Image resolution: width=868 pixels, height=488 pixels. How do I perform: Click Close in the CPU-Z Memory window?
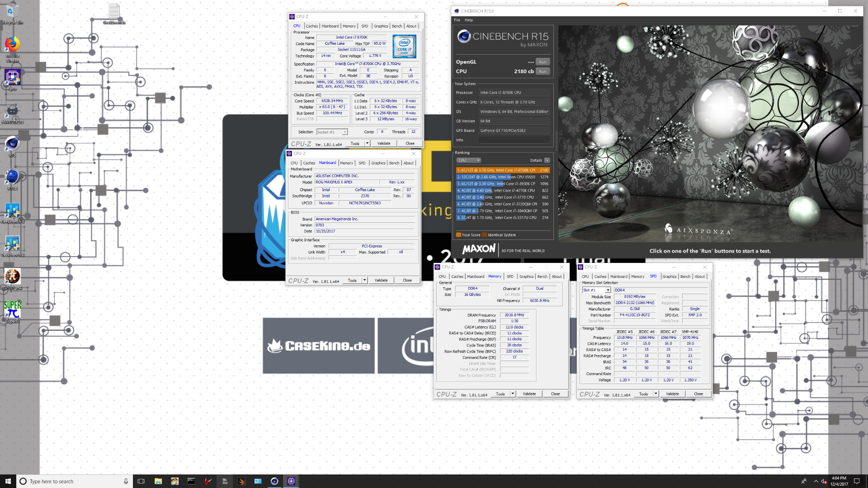click(x=556, y=394)
